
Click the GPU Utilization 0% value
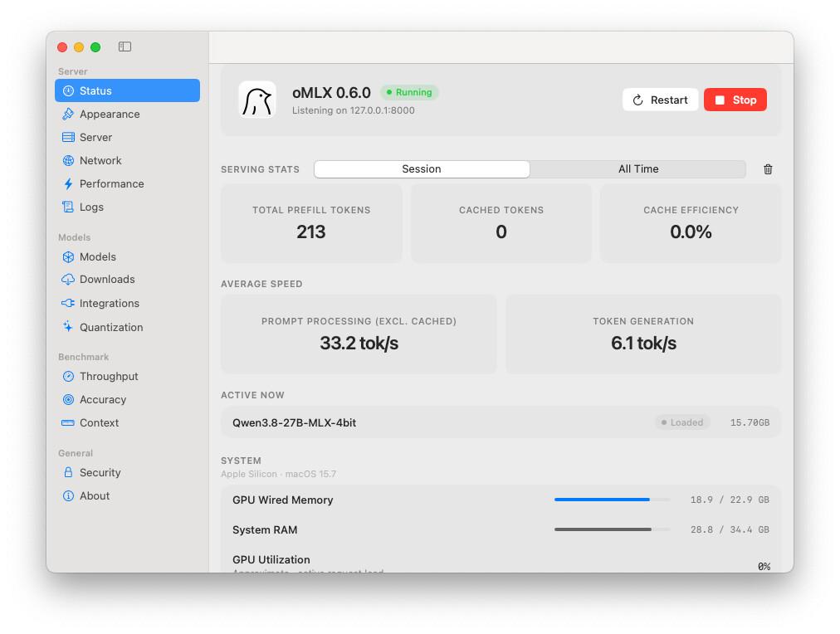click(764, 567)
